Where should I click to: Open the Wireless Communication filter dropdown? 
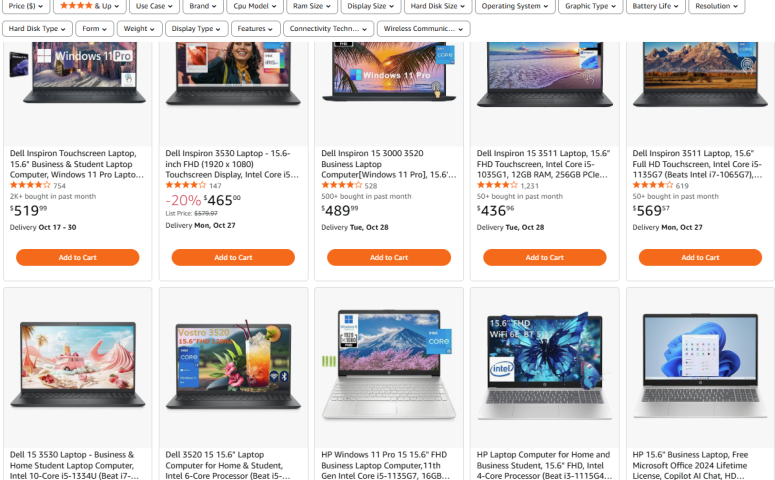tap(423, 29)
